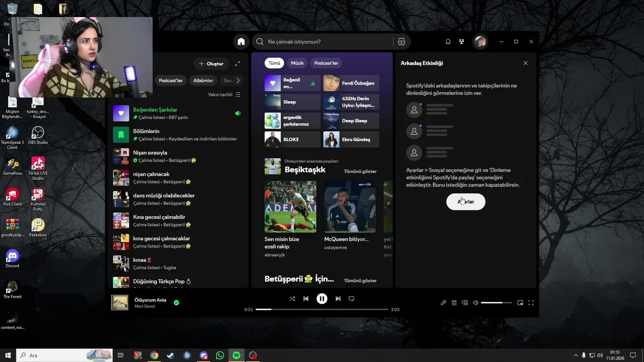
Task: Click Mert Demir artist link
Action: (x=145, y=306)
